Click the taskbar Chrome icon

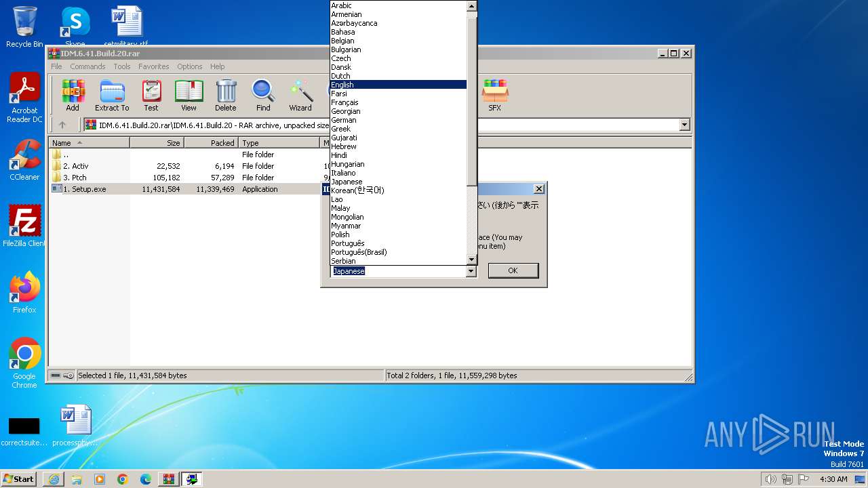click(x=123, y=479)
